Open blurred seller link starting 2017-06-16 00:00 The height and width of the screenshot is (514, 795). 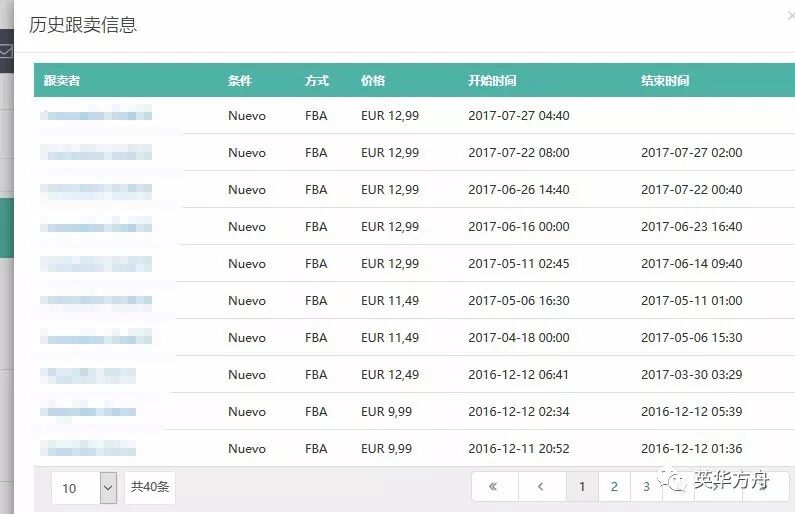96,226
